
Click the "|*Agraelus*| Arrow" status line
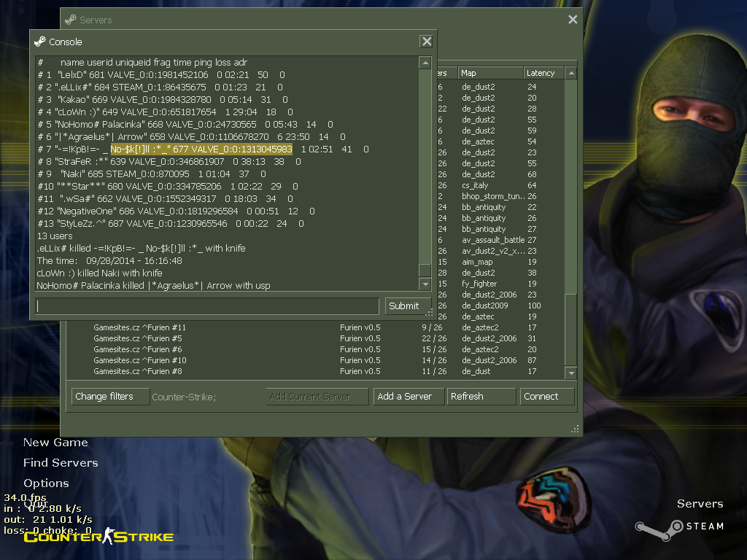[191, 136]
